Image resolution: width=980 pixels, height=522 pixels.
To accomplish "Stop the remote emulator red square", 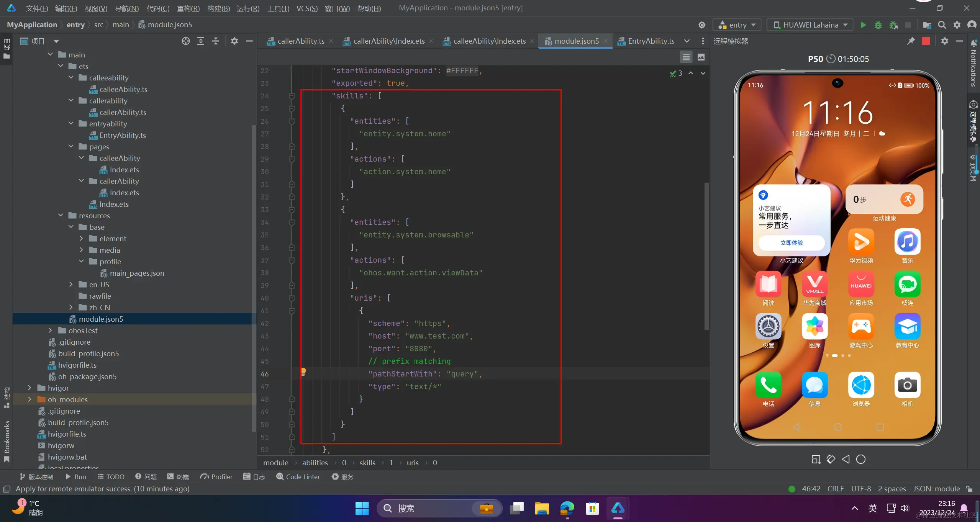I will 926,41.
